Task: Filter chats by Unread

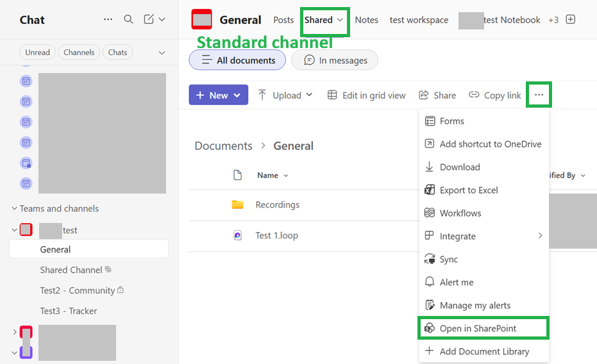Action: tap(37, 52)
